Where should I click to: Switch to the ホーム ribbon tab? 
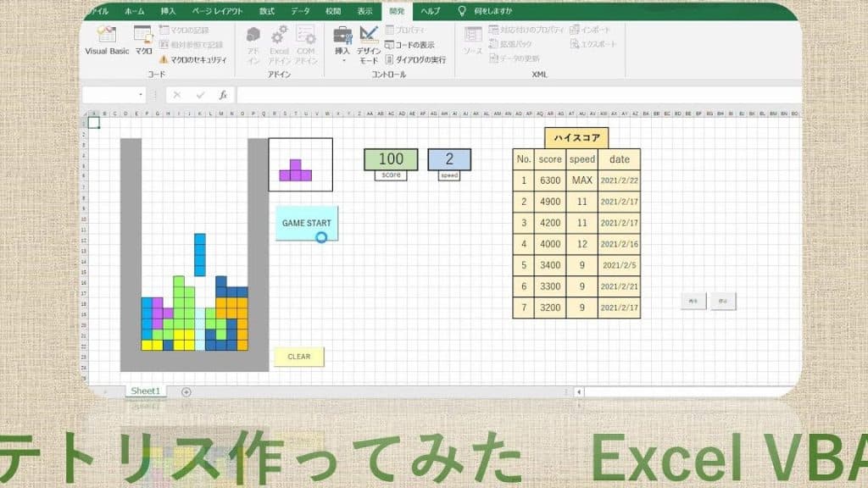pos(135,10)
